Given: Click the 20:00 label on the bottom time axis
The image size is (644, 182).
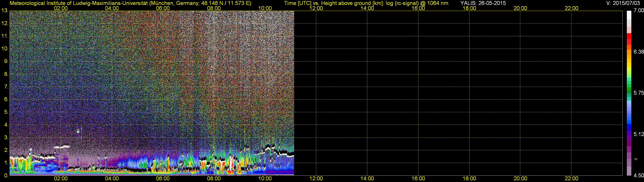Looking at the screenshot, I should [520, 179].
